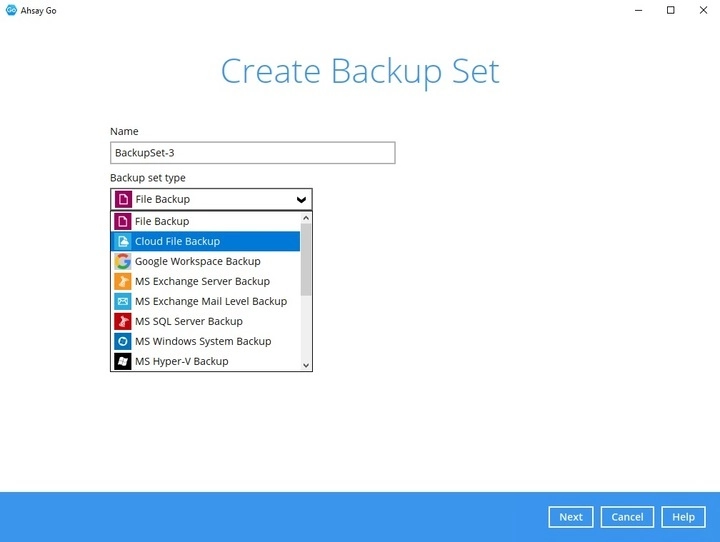Screen dimensions: 720x542
Task: Click the Cloud File Backup icon
Action: pyautogui.click(x=123, y=242)
